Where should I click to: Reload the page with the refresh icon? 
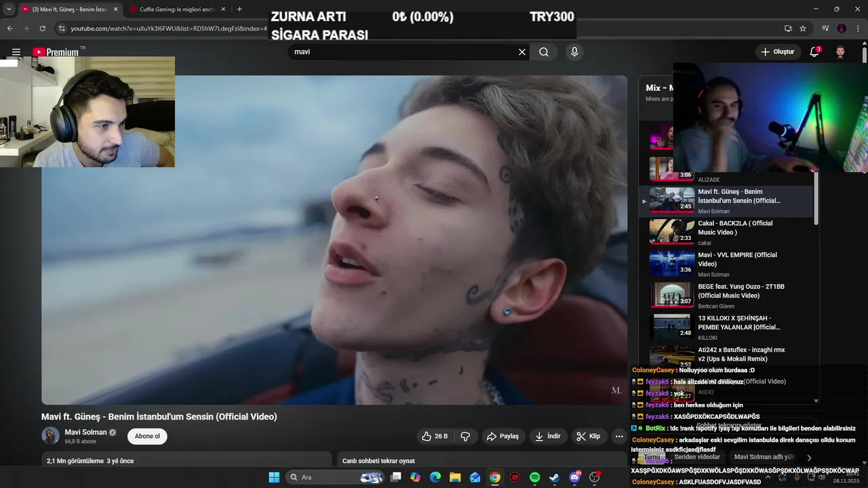pyautogui.click(x=42, y=28)
